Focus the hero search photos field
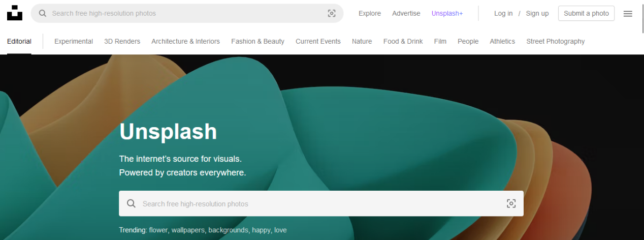644x240 pixels. tap(321, 203)
